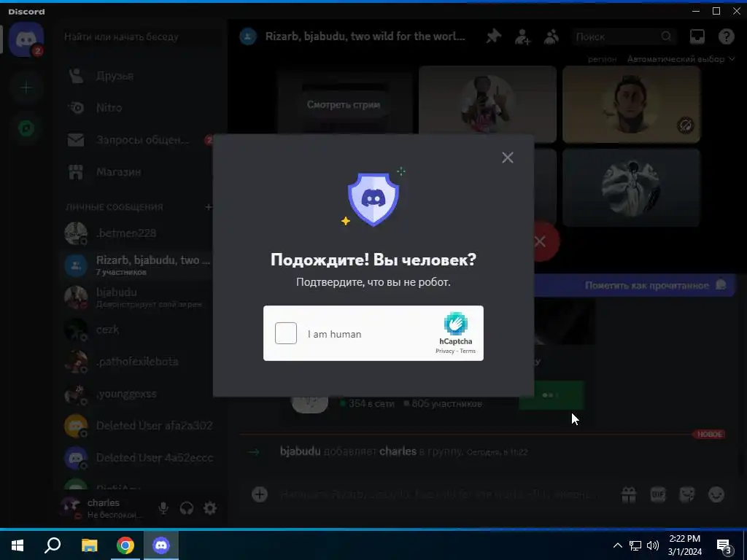Create new DM with plus icon
The image size is (747, 560).
click(x=208, y=206)
